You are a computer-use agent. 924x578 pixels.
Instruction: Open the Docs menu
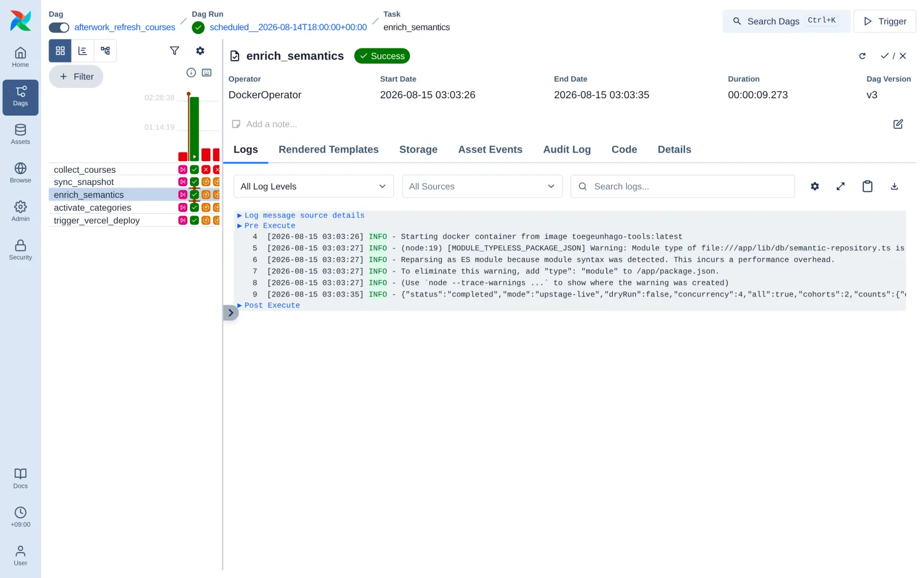pos(20,479)
